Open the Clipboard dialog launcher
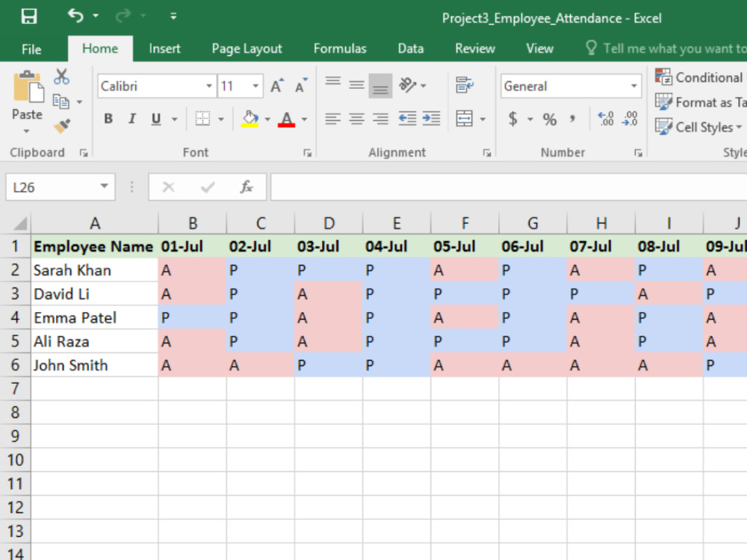 coord(84,153)
